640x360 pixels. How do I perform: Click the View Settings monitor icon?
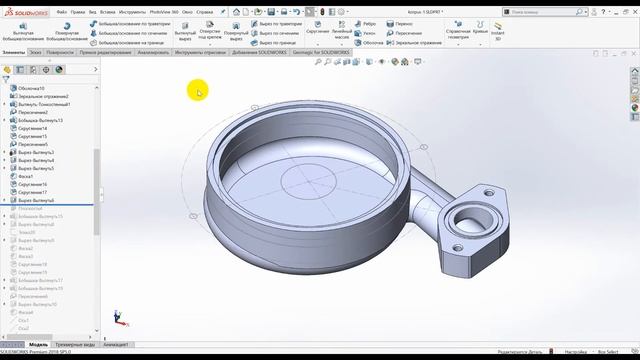pyautogui.click(x=418, y=62)
